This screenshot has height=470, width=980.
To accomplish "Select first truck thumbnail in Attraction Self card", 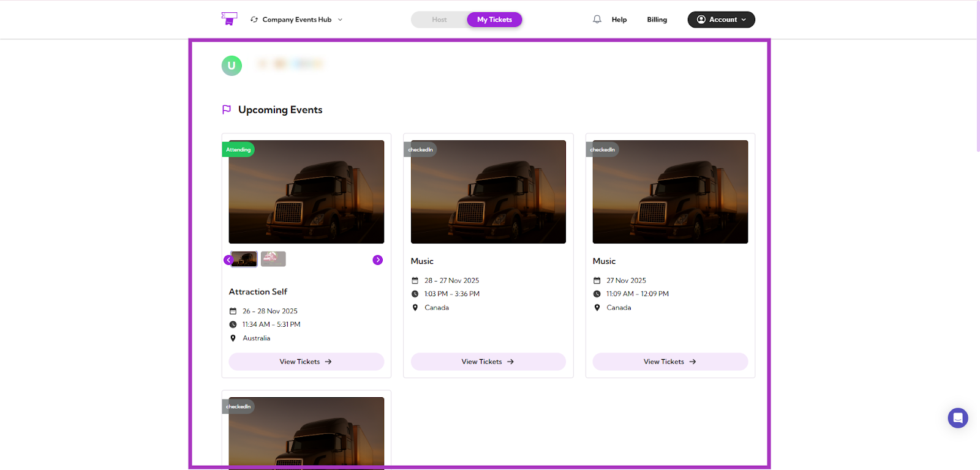I will (x=244, y=259).
